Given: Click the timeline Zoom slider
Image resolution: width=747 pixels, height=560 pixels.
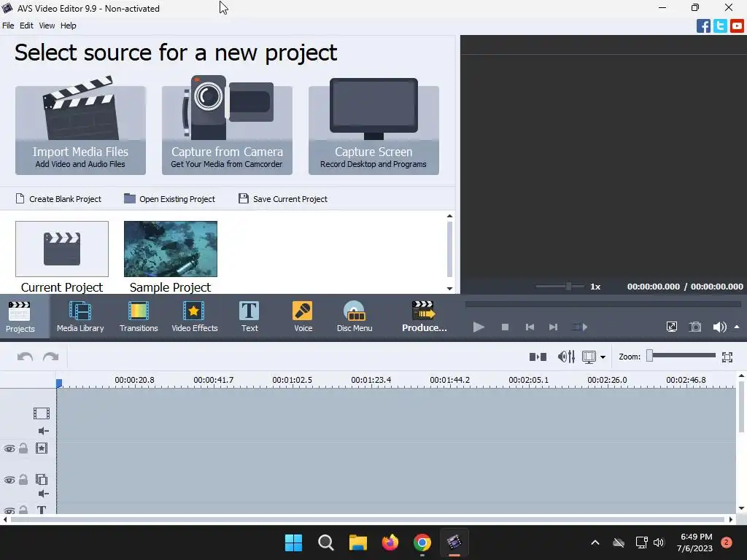Looking at the screenshot, I should tap(681, 356).
